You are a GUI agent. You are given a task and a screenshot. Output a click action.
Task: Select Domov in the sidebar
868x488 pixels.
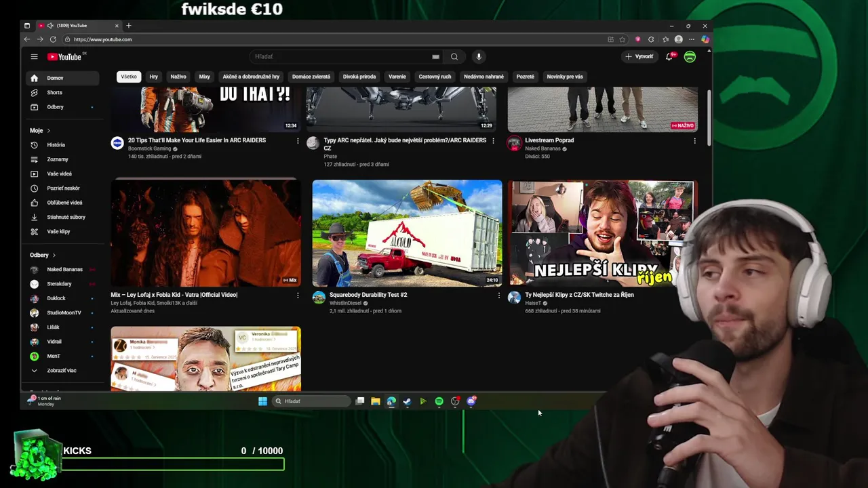[x=61, y=78]
